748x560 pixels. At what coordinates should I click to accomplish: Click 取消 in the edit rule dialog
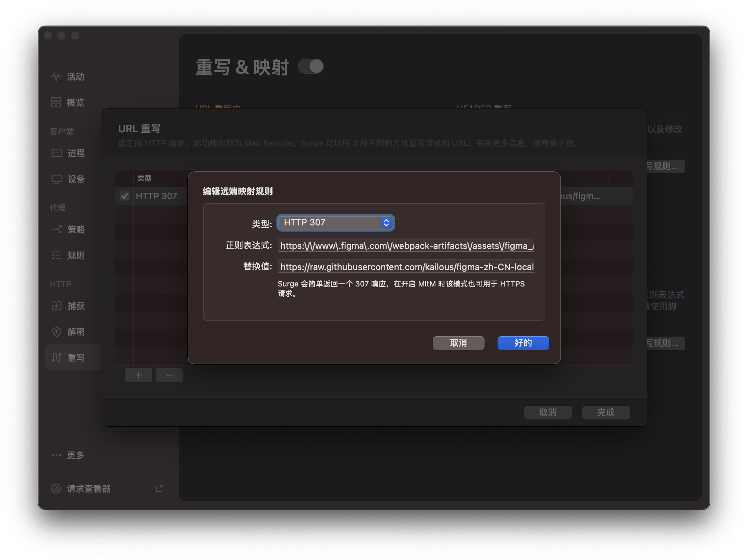coord(458,343)
